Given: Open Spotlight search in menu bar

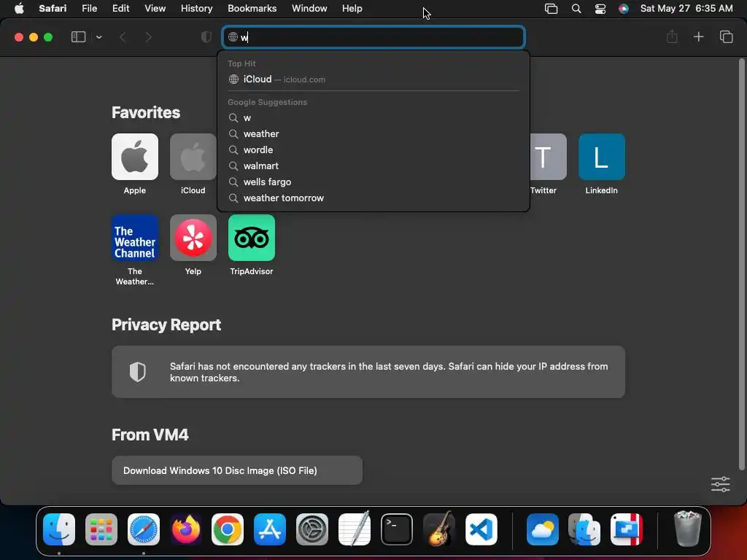Looking at the screenshot, I should [x=576, y=9].
